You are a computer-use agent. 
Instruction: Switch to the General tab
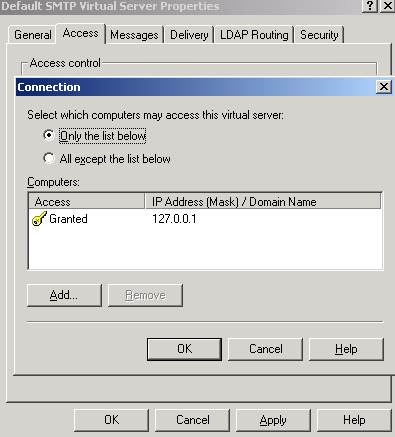[x=33, y=35]
